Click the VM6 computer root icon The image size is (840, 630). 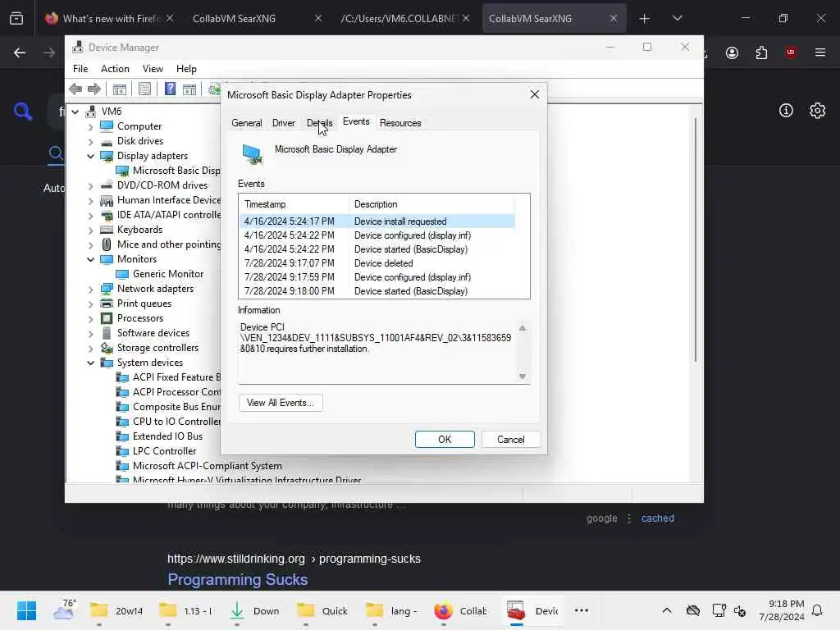pyautogui.click(x=91, y=112)
